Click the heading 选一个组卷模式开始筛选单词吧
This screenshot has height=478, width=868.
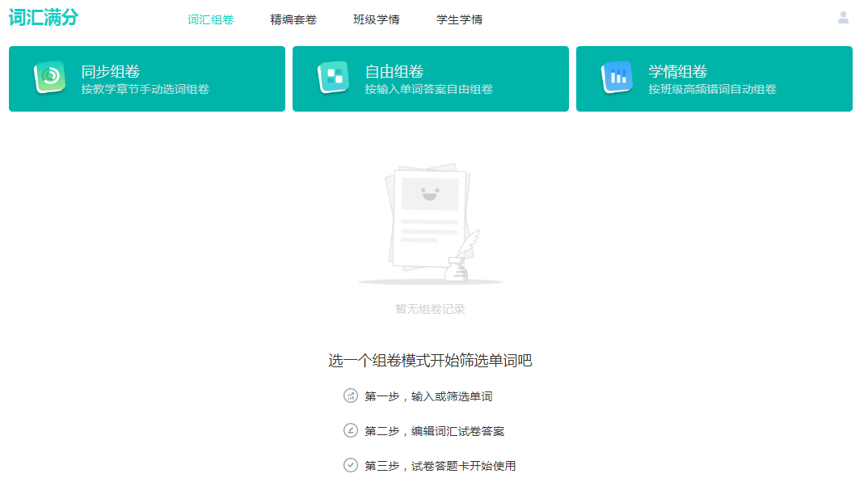(430, 361)
